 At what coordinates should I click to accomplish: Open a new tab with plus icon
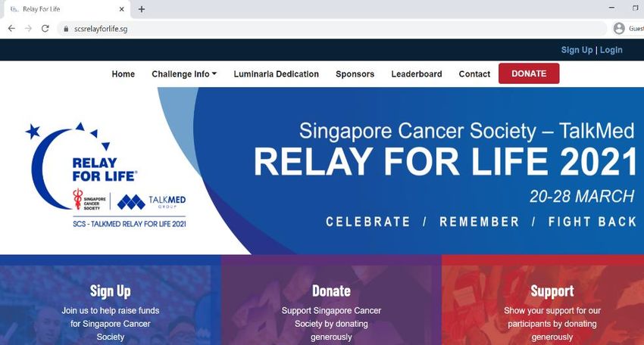(x=141, y=9)
